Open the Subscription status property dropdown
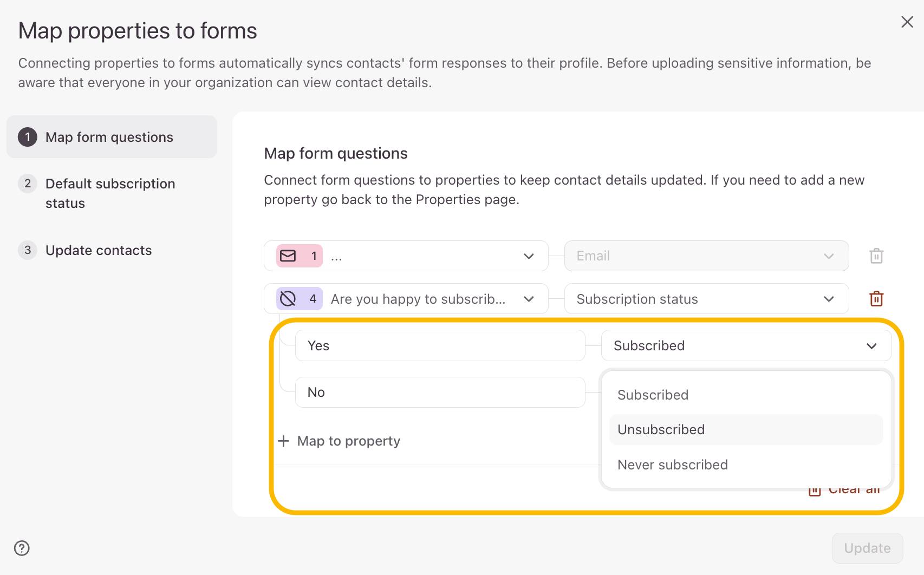The width and height of the screenshot is (924, 575). point(828,299)
